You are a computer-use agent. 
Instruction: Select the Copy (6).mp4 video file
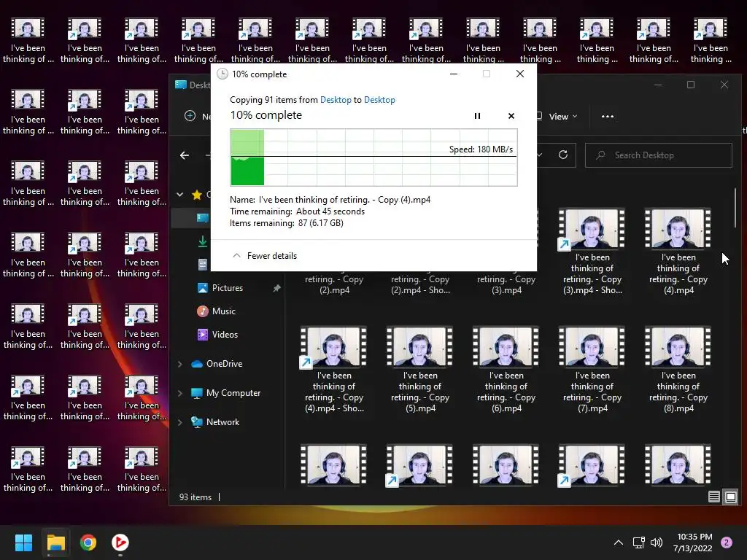coord(506,369)
